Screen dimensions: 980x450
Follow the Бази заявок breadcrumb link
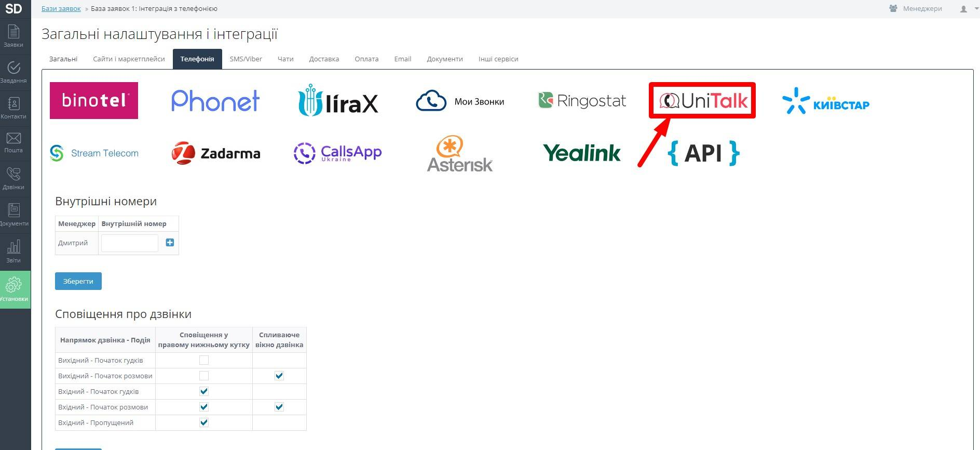61,9
